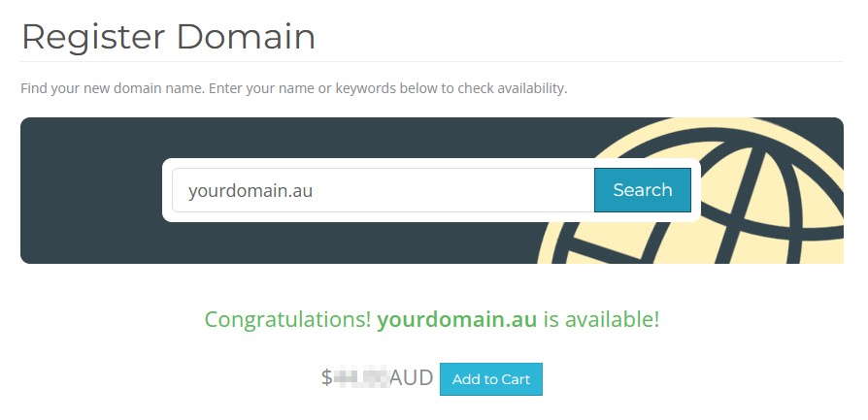Click the word 'Register' in the page title
The image size is (868, 420).
click(x=93, y=38)
